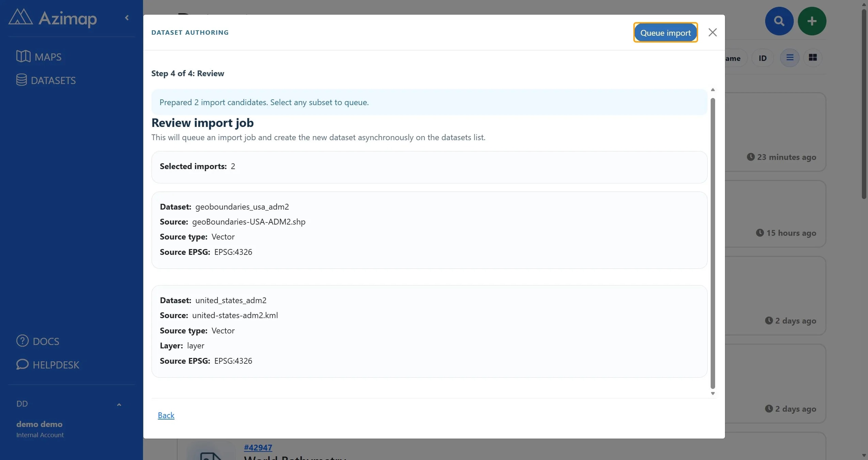Click the Azimap mountain logo icon
Viewport: 868px width, 460px height.
pyautogui.click(x=20, y=17)
